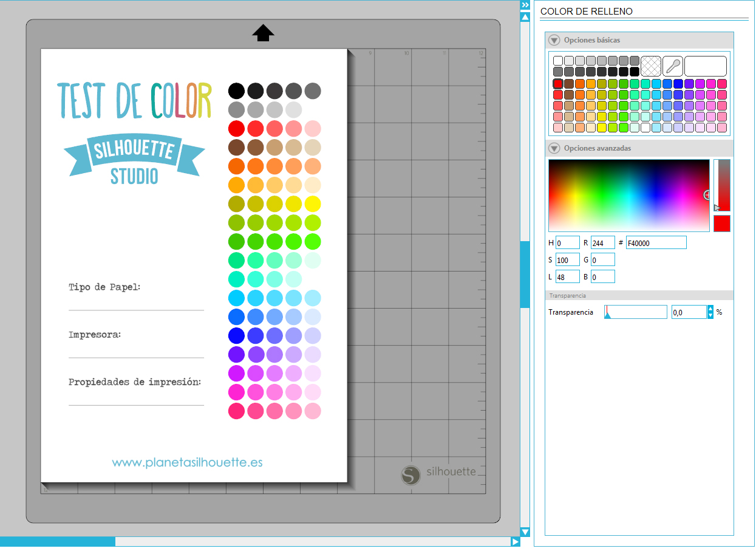Select the 'Tipo de Papel:' text
Image resolution: width=756 pixels, height=554 pixels.
104,287
